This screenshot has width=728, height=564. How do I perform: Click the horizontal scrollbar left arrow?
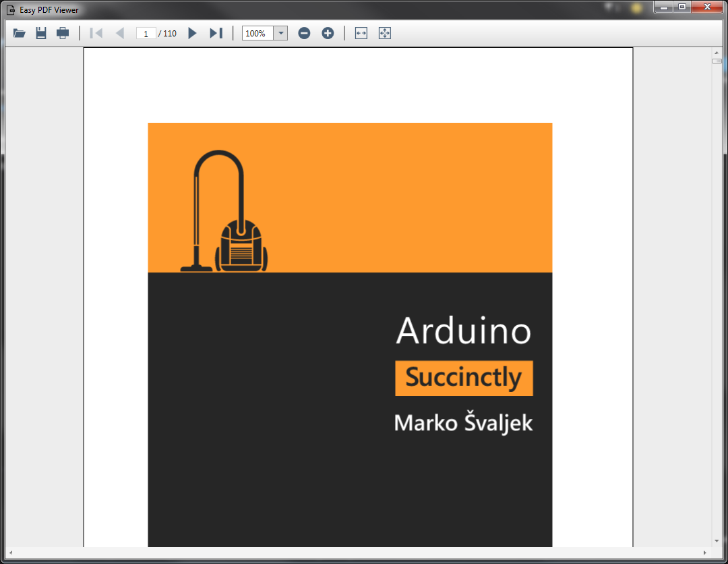(10, 553)
